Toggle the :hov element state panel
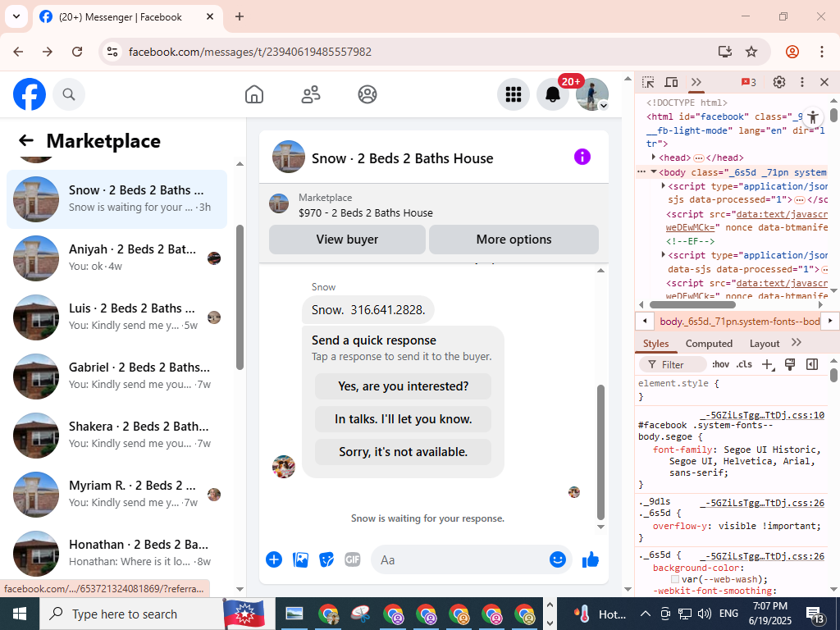 point(720,364)
